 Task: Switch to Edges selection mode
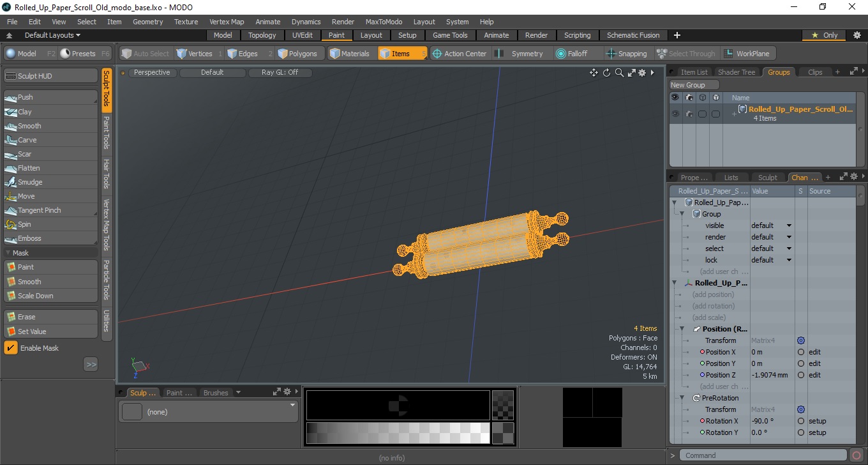tap(249, 54)
